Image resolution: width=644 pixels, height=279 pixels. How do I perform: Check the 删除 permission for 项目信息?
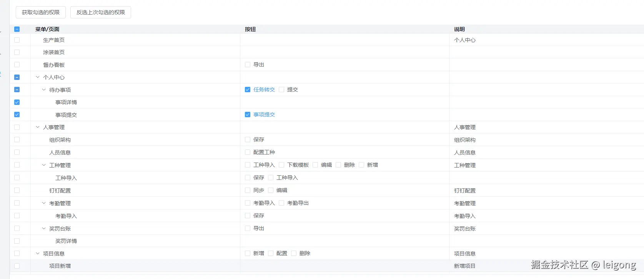point(294,253)
